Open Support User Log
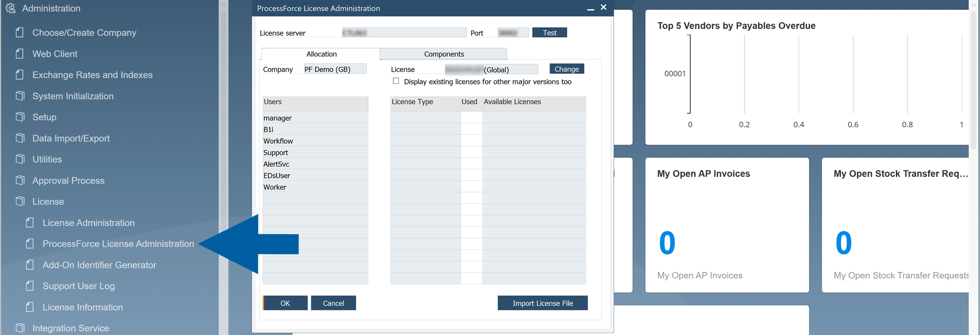980x335 pixels. [x=79, y=286]
